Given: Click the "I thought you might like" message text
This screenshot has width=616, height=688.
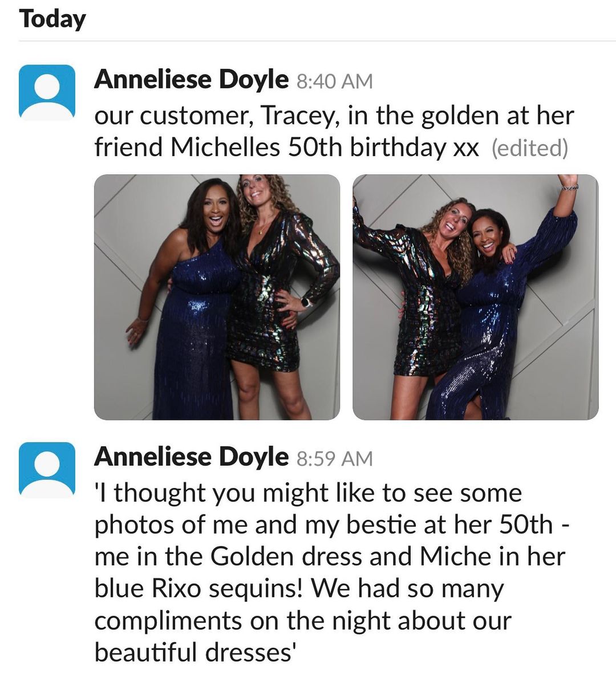Looking at the screenshot, I should (308, 493).
